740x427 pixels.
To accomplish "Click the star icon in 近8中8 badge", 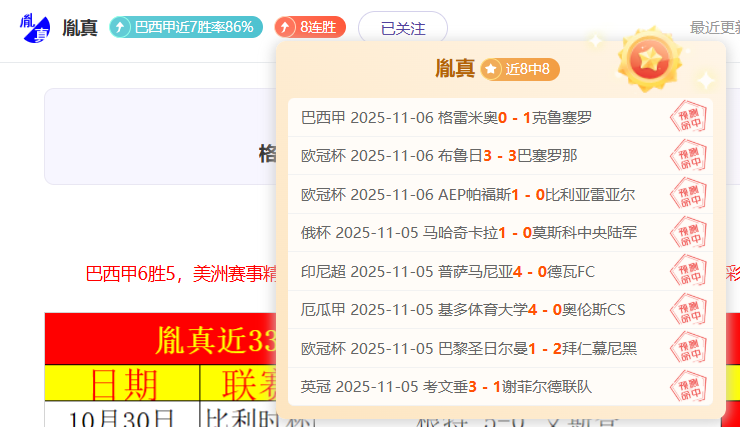I will [492, 69].
